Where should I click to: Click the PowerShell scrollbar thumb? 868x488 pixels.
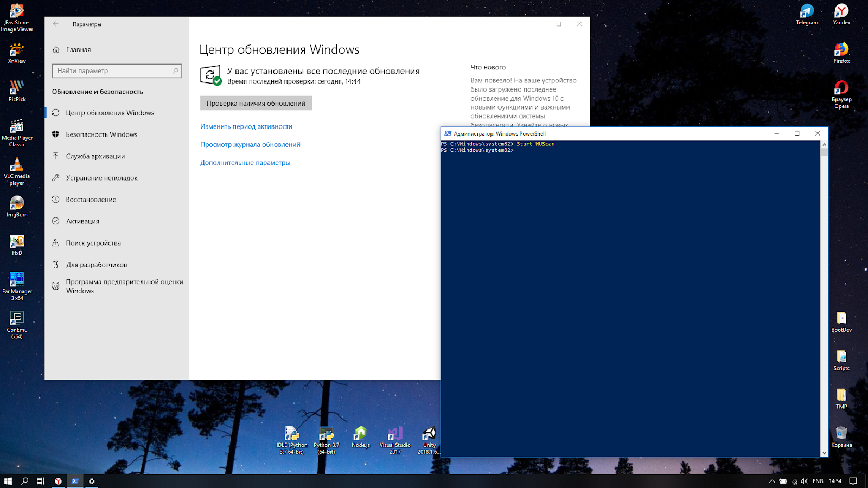pos(824,152)
